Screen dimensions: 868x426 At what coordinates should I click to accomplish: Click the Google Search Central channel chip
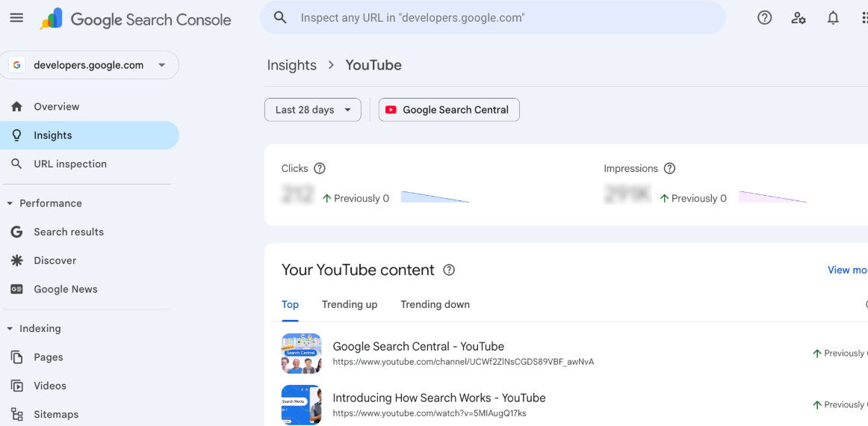coord(449,110)
